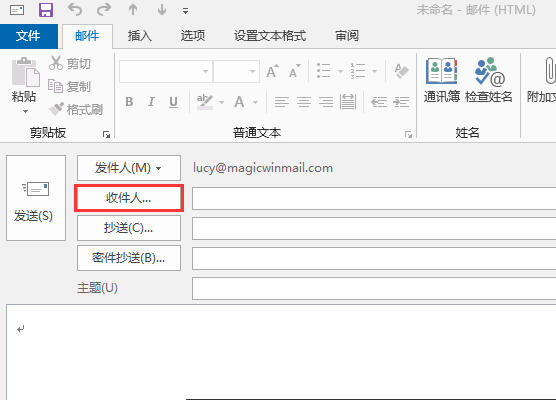Switch to the Insert (插入) tab
556x400 pixels.
(139, 36)
